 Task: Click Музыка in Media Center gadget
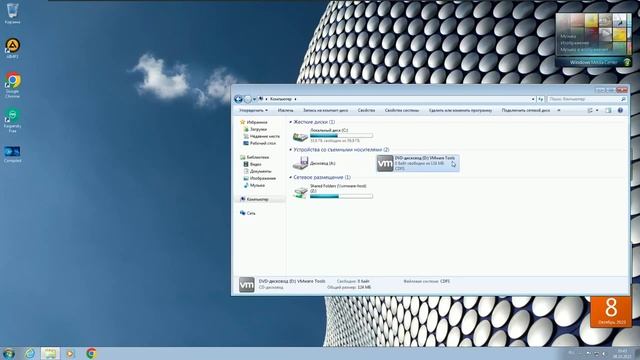coord(568,36)
